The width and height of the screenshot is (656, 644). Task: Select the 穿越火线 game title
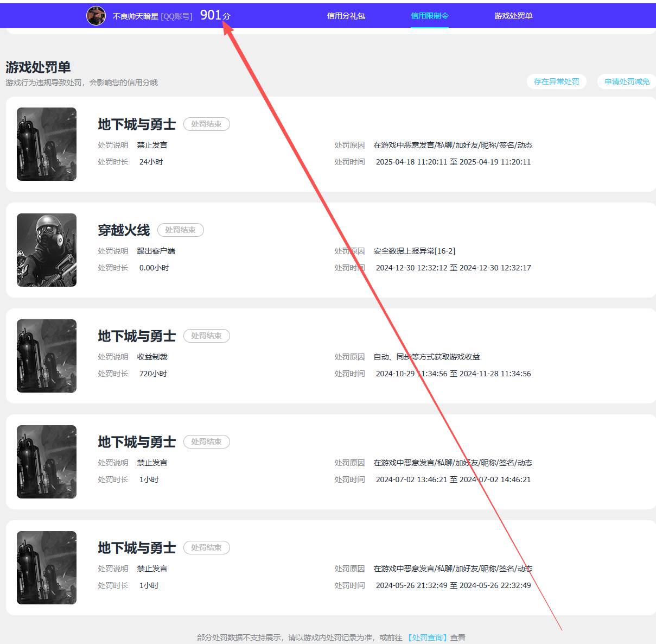pyautogui.click(x=124, y=230)
